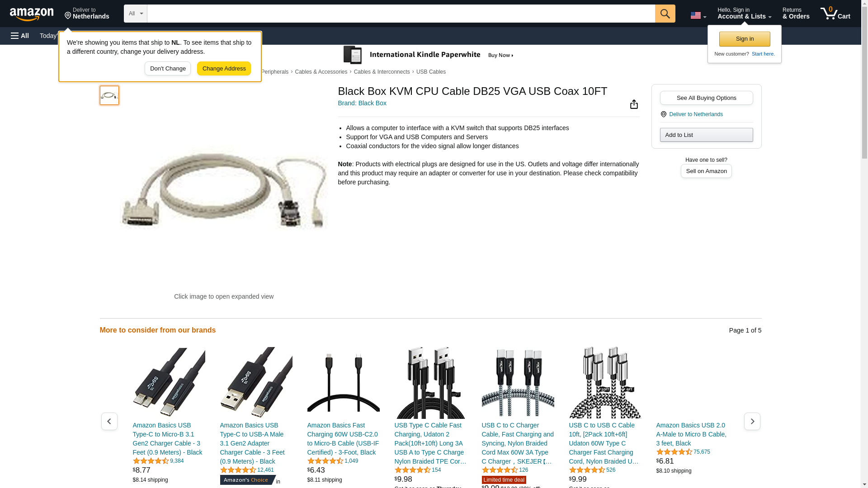Expand the All search category dropdown

click(136, 14)
